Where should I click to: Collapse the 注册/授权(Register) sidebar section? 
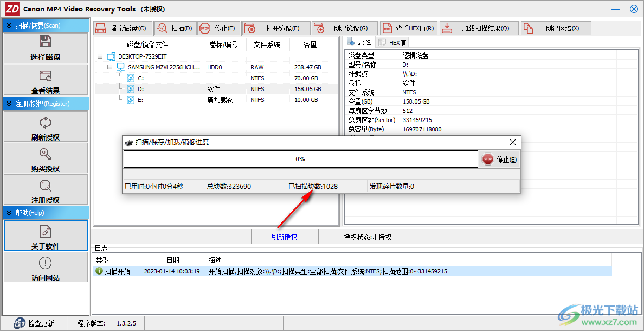coord(46,104)
